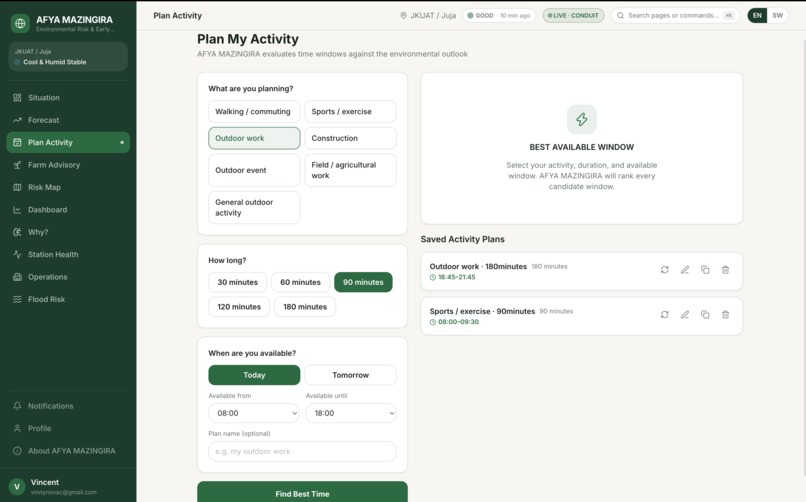This screenshot has width=806, height=502.
Task: Click the LIVE · CONDUIT status badge
Action: (573, 15)
